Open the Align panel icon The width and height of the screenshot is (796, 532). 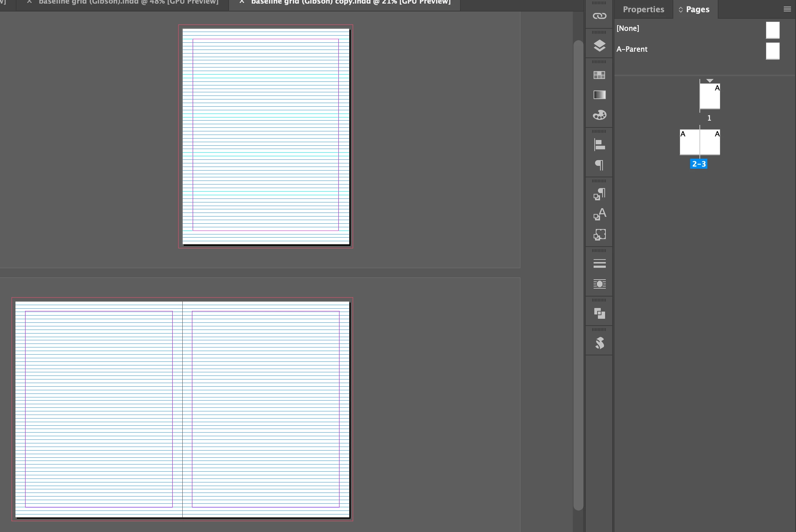[599, 145]
